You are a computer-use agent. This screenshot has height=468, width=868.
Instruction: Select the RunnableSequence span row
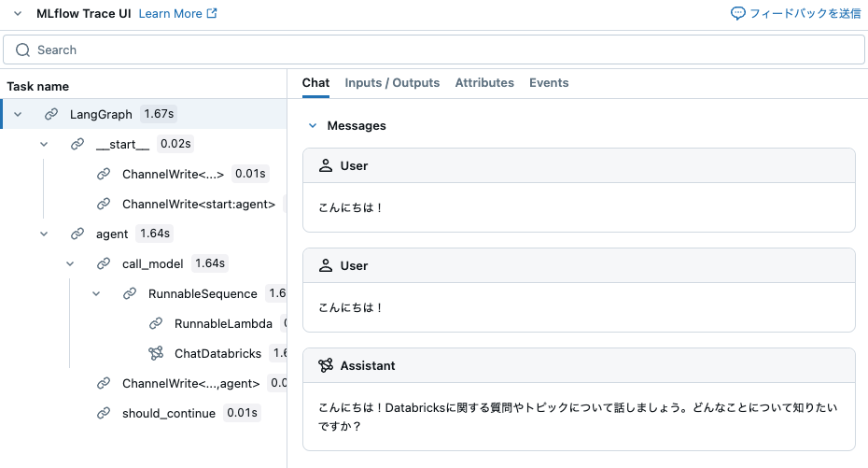tap(144, 293)
